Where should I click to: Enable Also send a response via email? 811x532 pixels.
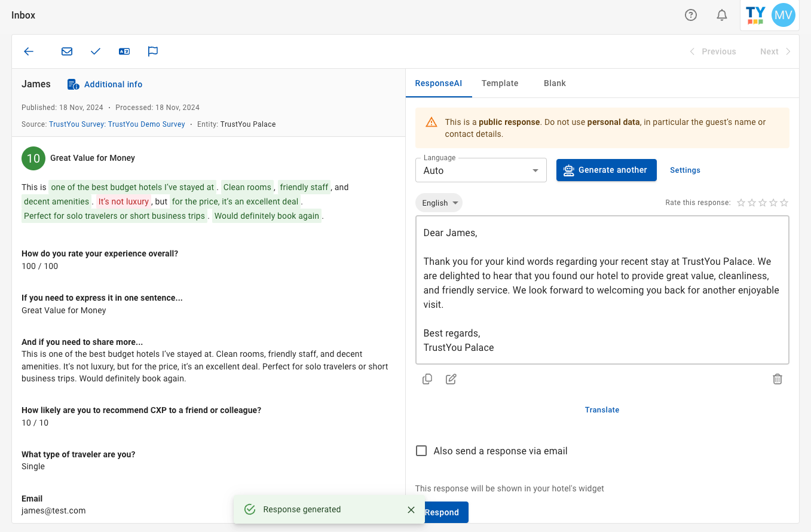(421, 451)
